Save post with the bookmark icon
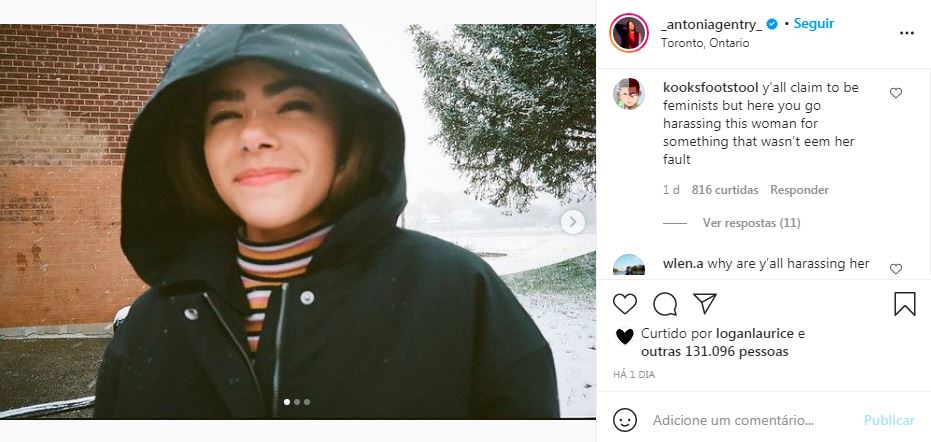The width and height of the screenshot is (931, 442). coord(905,304)
